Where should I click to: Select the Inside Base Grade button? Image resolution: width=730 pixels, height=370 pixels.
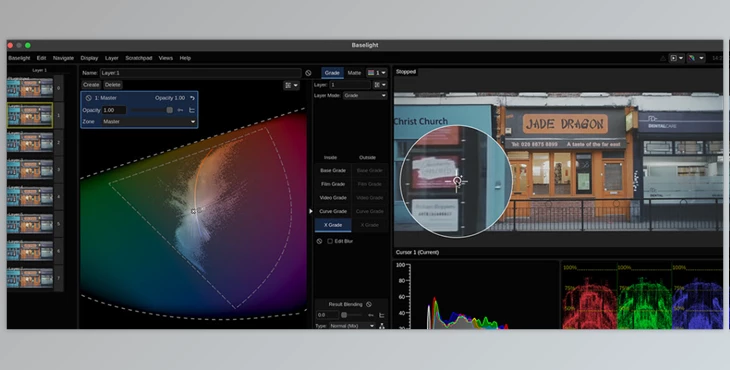point(333,170)
